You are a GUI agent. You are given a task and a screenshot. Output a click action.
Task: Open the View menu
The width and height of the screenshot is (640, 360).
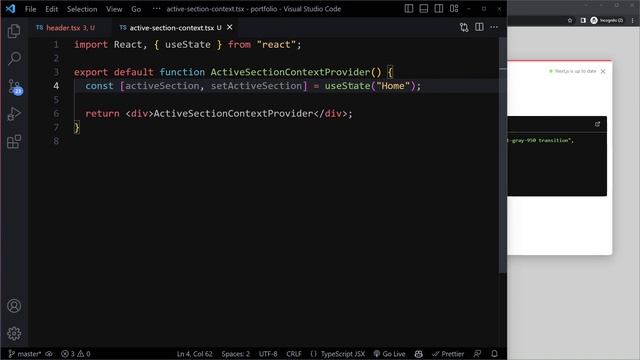(114, 9)
